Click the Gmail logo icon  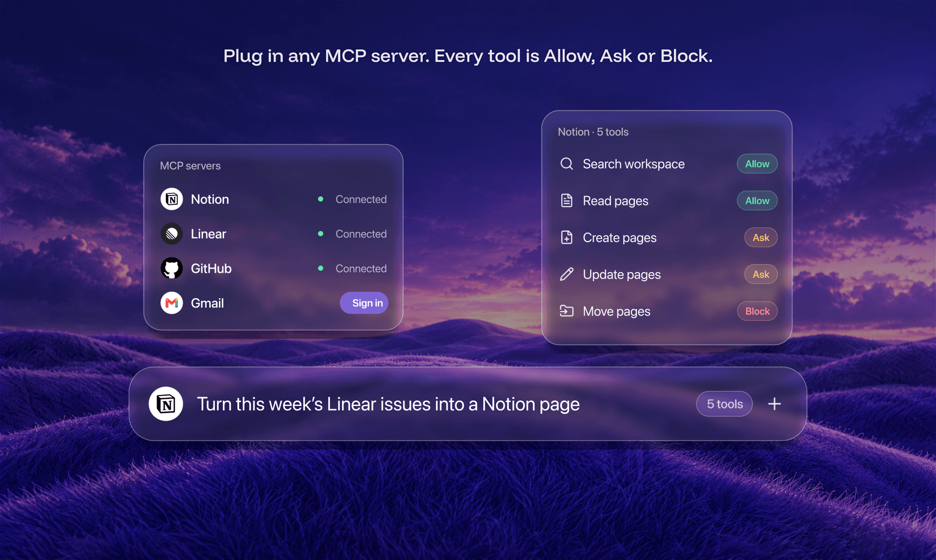(x=172, y=303)
